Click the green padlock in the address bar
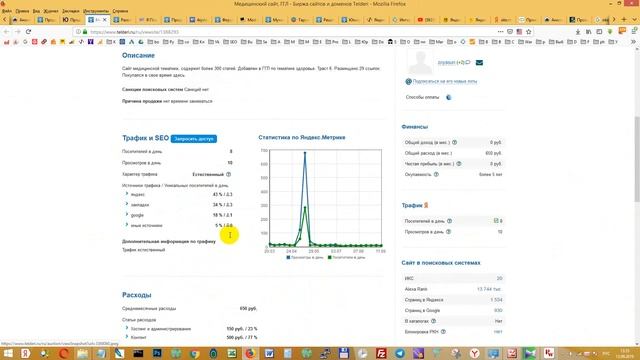 pyautogui.click(x=85, y=32)
